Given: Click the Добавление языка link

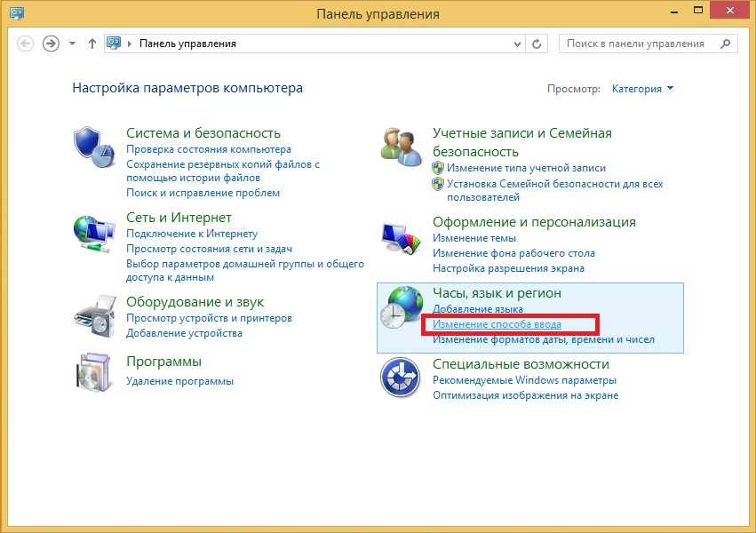Looking at the screenshot, I should pyautogui.click(x=478, y=309).
